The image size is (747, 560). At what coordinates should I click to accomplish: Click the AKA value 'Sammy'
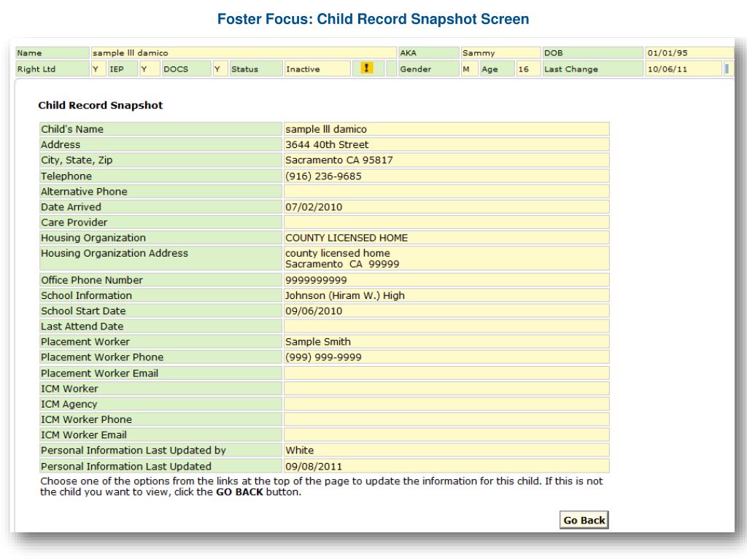coord(479,52)
